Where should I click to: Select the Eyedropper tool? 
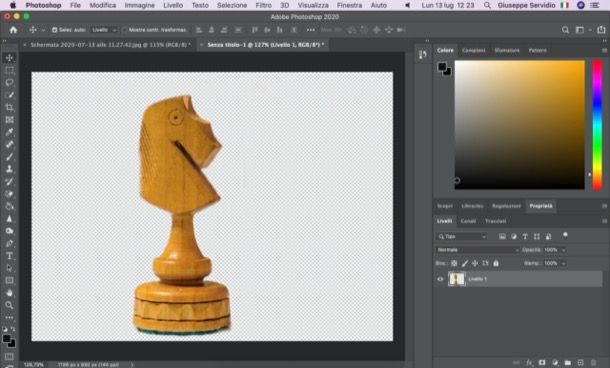click(x=9, y=132)
